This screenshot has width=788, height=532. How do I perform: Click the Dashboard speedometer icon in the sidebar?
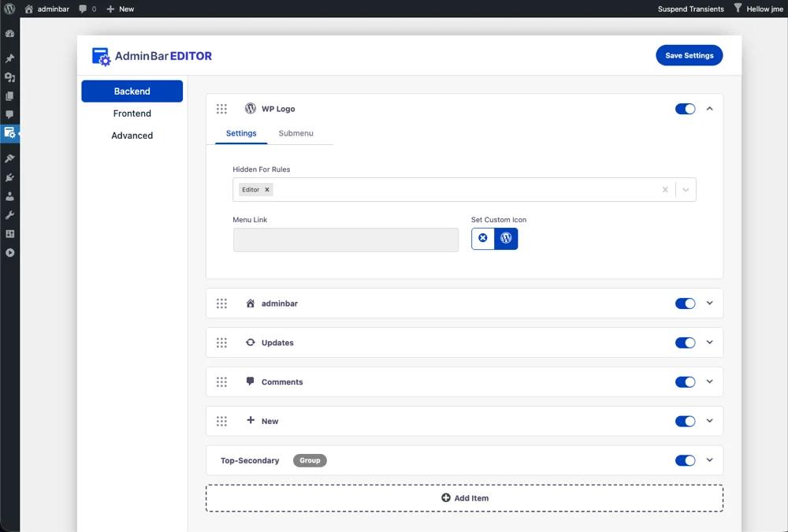[10, 32]
